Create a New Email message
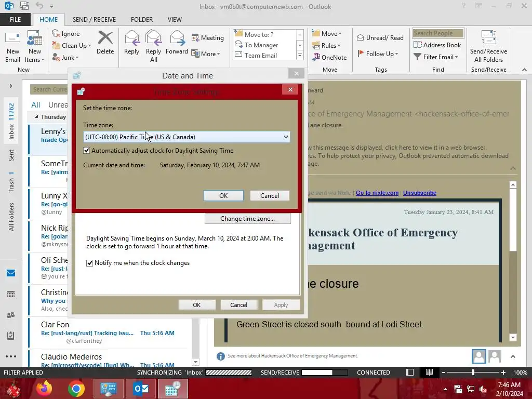The image size is (532, 399). [13, 46]
